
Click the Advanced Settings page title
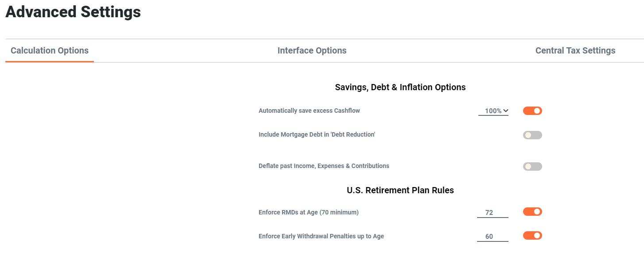[73, 12]
